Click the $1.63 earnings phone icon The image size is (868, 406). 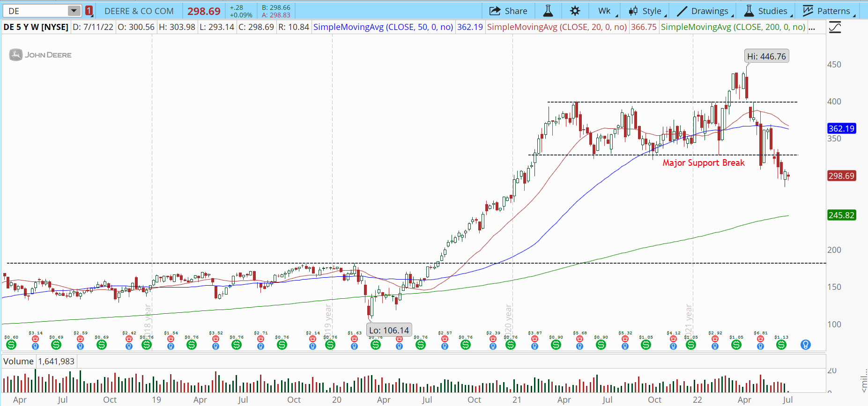click(354, 339)
